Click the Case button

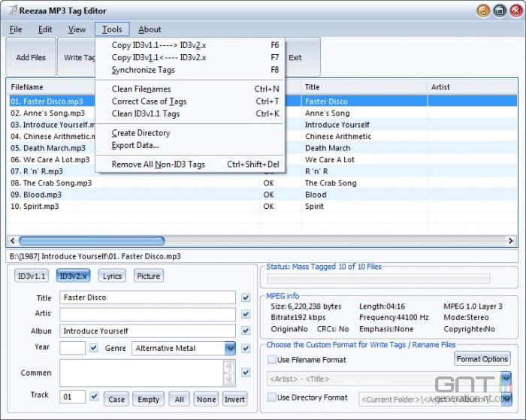(116, 399)
